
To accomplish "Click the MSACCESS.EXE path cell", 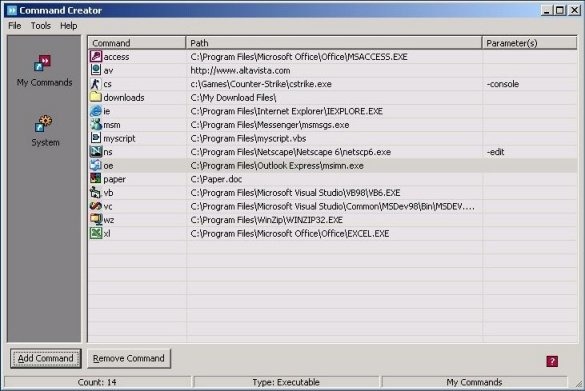I will coord(299,57).
